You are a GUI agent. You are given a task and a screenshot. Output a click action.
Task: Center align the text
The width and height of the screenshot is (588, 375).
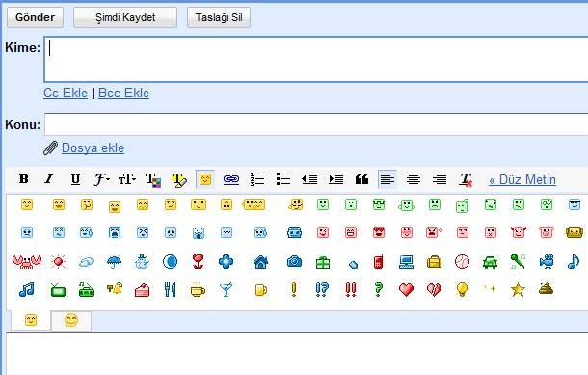pos(414,179)
